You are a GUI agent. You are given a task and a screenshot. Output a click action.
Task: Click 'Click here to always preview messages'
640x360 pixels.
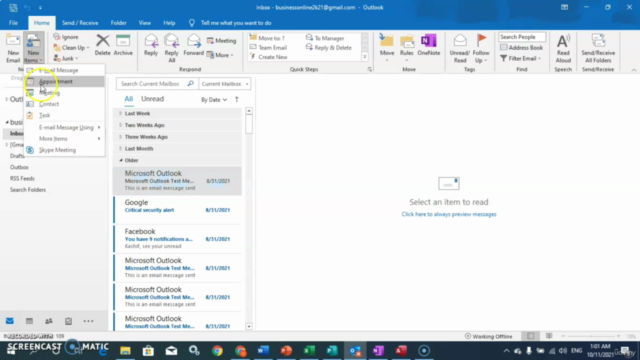449,214
